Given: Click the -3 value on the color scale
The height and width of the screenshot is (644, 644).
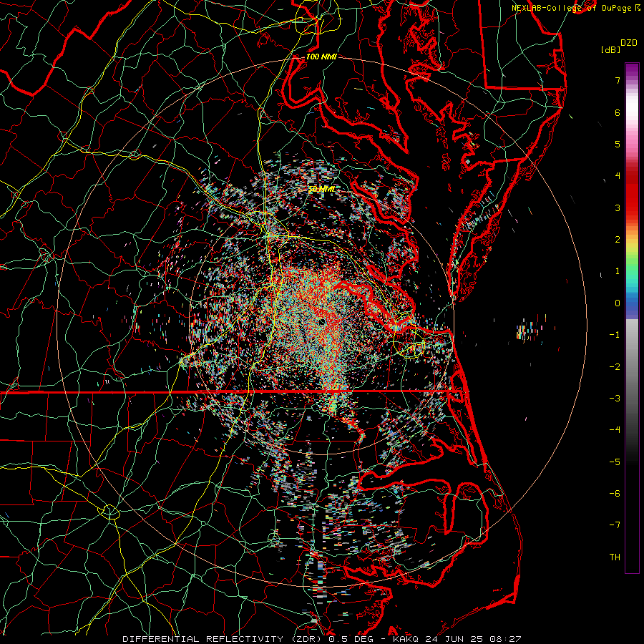Looking at the screenshot, I should [615, 399].
